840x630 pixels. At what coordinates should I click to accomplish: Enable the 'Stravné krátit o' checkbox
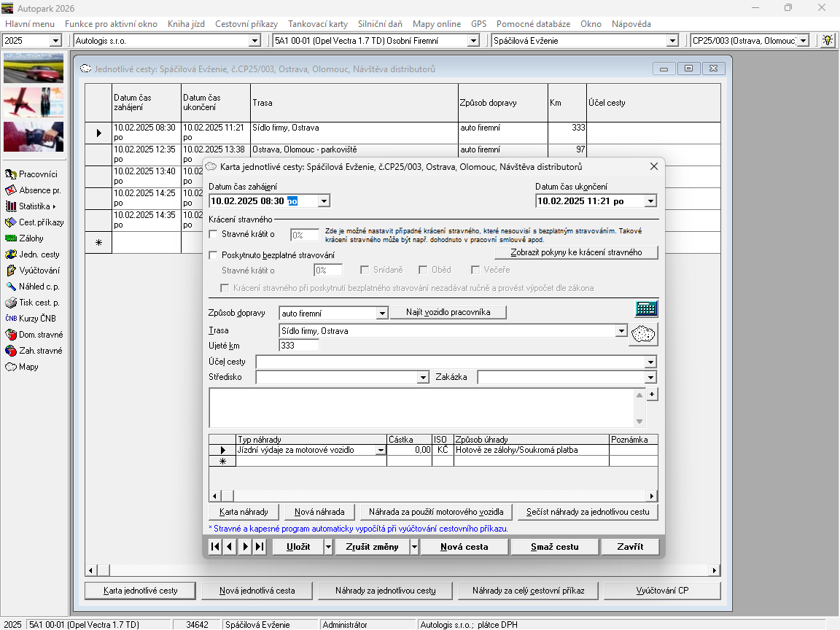click(214, 234)
